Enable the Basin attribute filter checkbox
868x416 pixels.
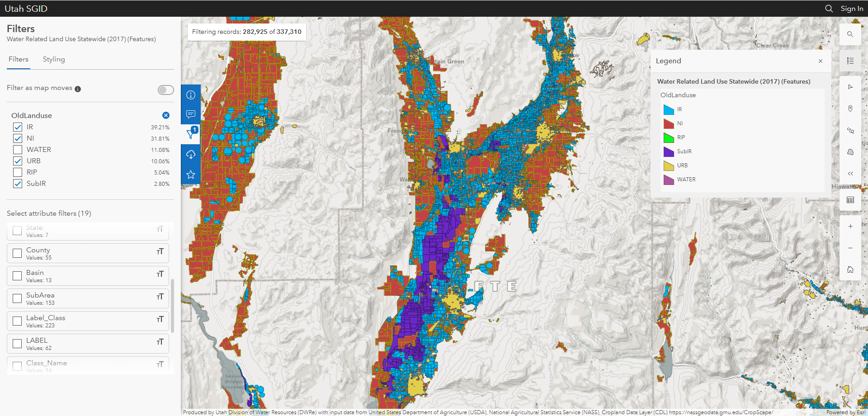click(x=17, y=276)
